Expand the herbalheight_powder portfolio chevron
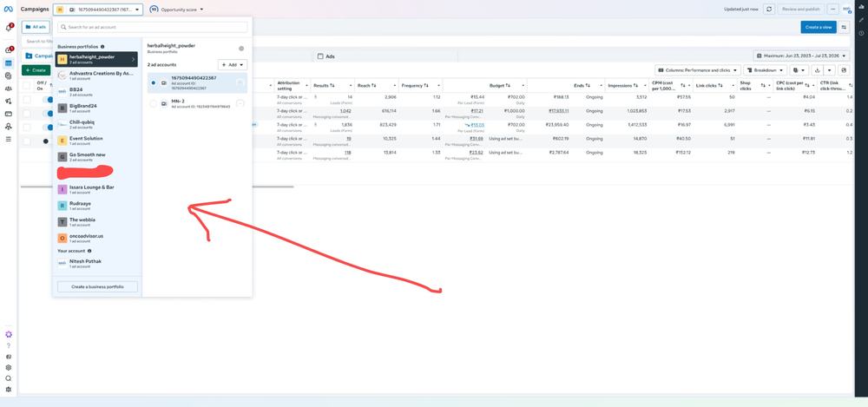This screenshot has height=407, width=868. (x=133, y=59)
